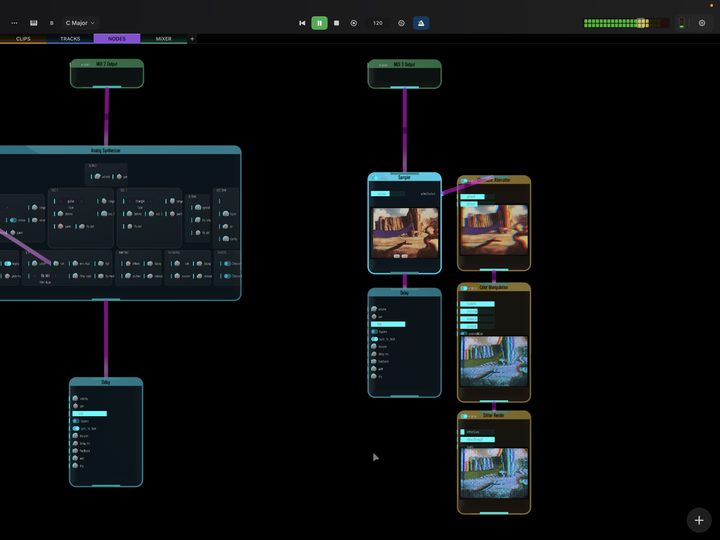Adjust cyan slider in left Delay node
This screenshot has width=720, height=540.
pyautogui.click(x=90, y=414)
